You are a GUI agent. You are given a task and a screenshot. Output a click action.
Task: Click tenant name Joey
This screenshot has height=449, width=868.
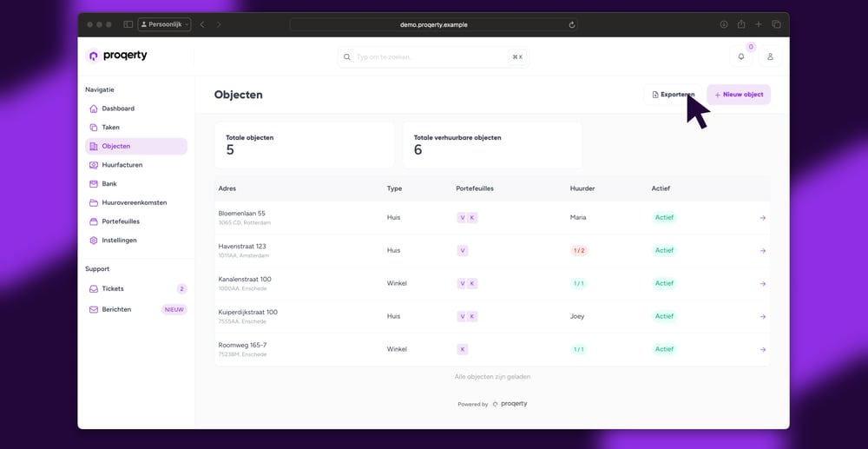tap(577, 317)
